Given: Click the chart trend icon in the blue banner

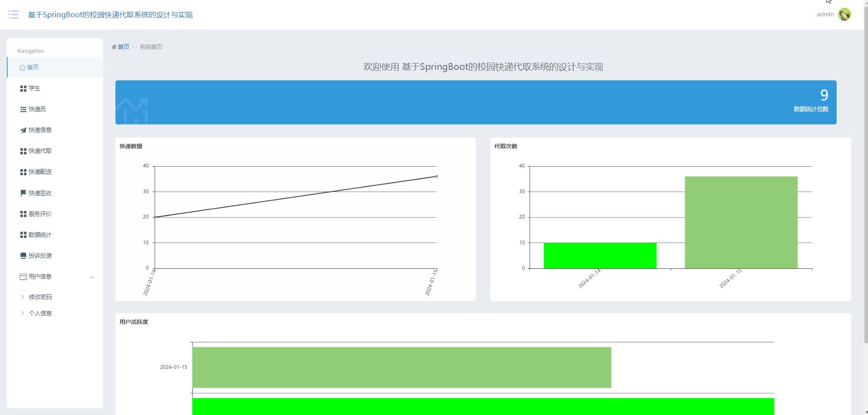Looking at the screenshot, I should point(132,111).
